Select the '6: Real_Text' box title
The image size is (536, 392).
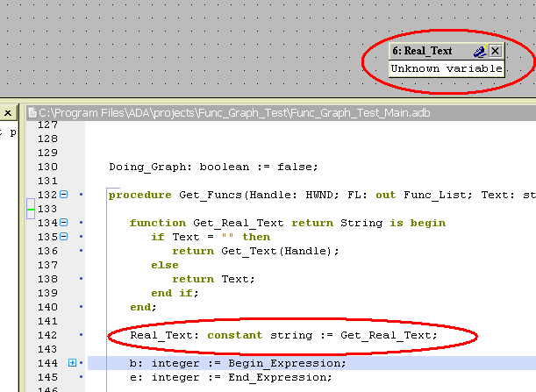[x=428, y=52]
